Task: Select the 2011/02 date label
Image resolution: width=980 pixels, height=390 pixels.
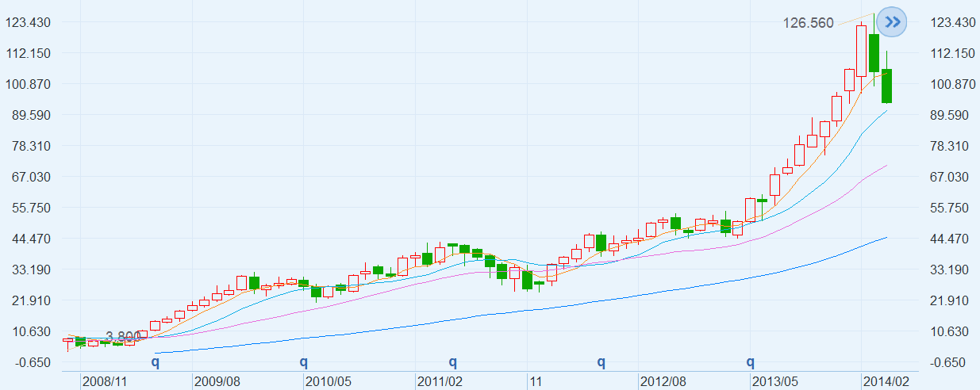Action: (x=440, y=381)
